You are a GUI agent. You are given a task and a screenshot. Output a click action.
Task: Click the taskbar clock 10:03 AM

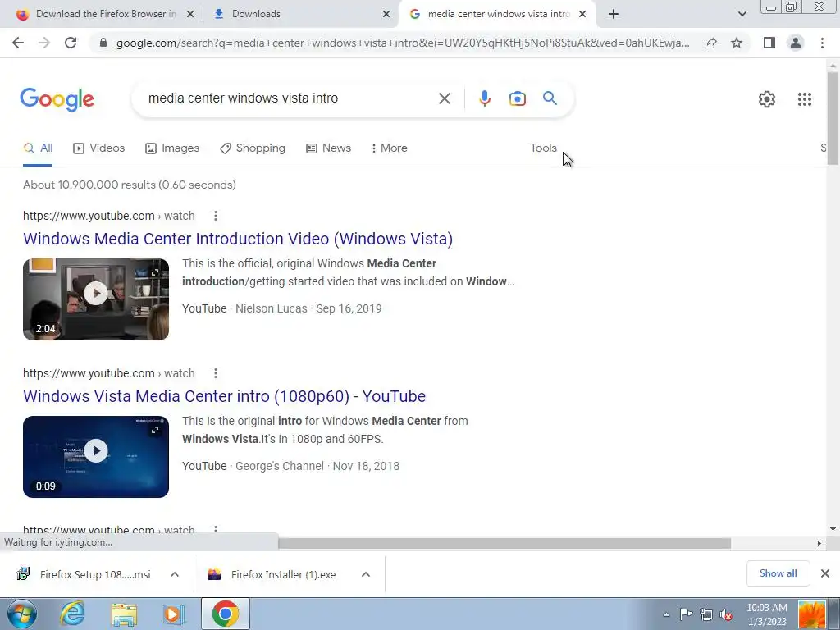[x=767, y=614]
